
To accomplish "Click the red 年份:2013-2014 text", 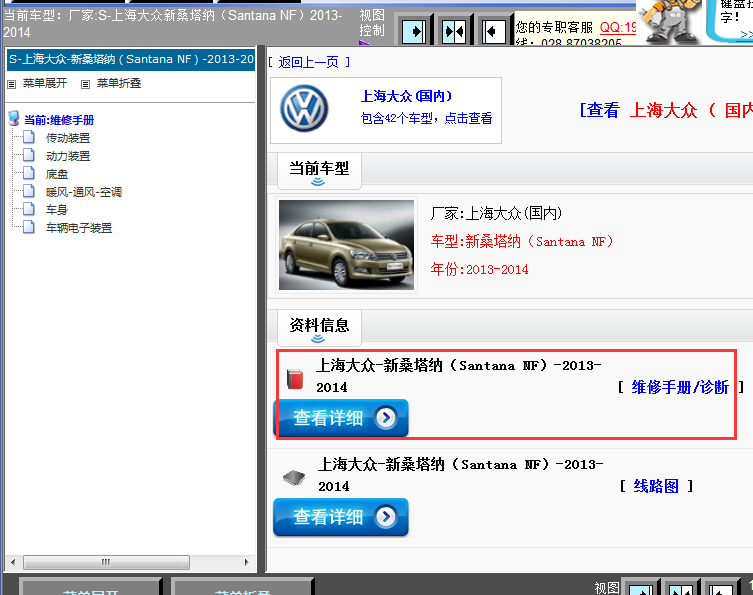I will pos(479,269).
